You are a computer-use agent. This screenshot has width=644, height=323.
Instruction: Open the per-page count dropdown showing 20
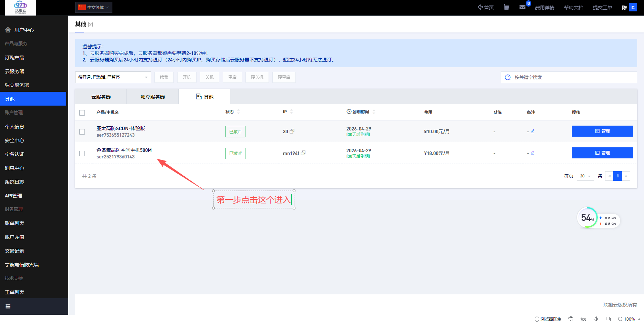pos(585,176)
